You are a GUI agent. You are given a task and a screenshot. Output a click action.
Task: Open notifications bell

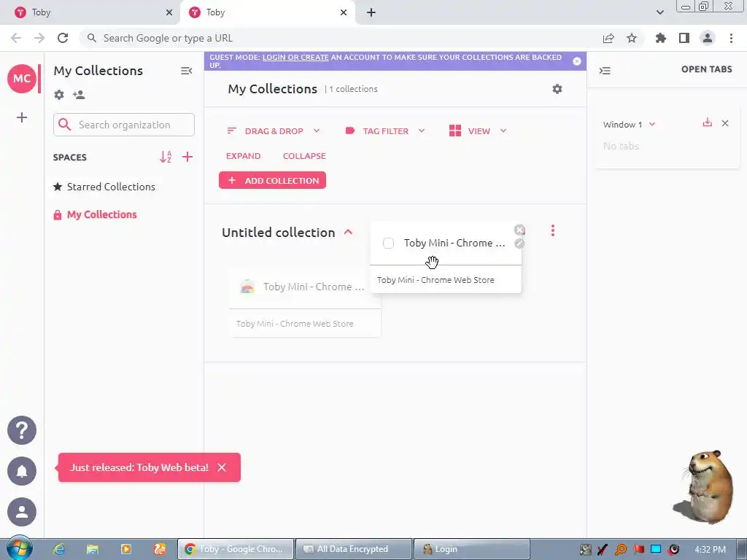click(x=22, y=471)
